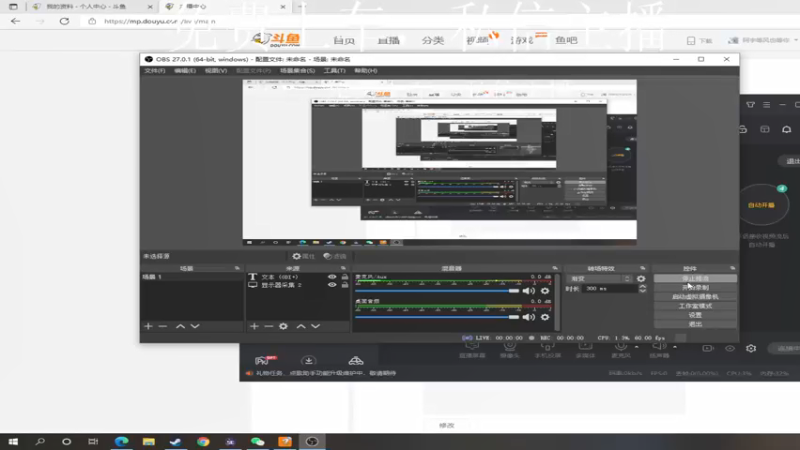
Task: Move the source up in the sources list
Action: coord(301,326)
